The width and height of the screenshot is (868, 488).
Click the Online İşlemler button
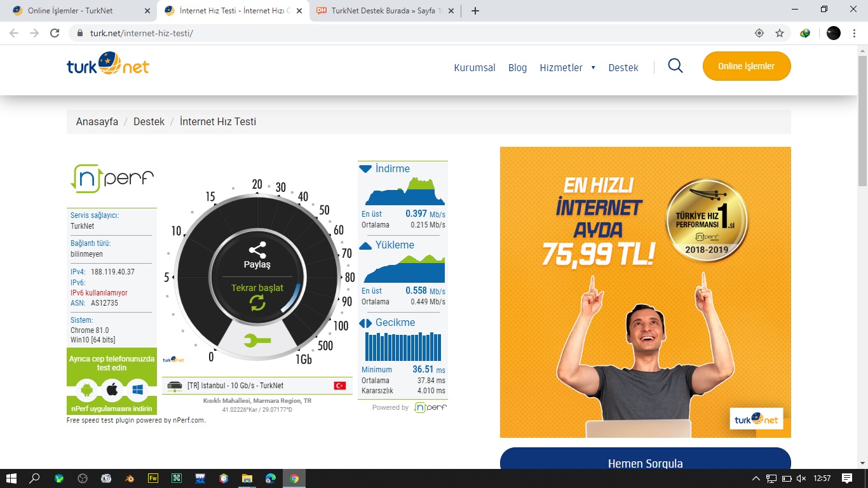pos(747,66)
